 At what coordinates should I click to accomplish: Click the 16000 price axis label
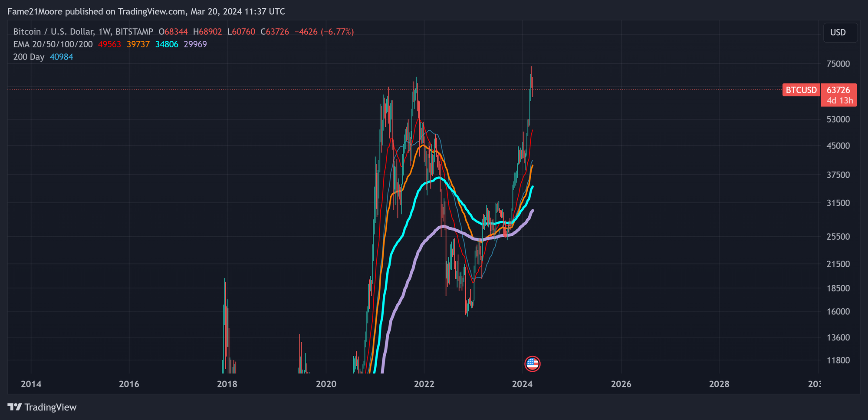(x=838, y=311)
